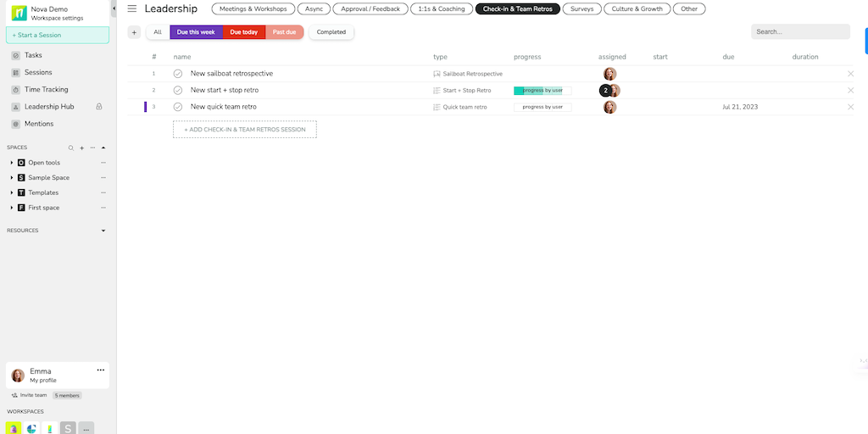
Task: Expand the Open tools space tree
Action: (x=12, y=163)
